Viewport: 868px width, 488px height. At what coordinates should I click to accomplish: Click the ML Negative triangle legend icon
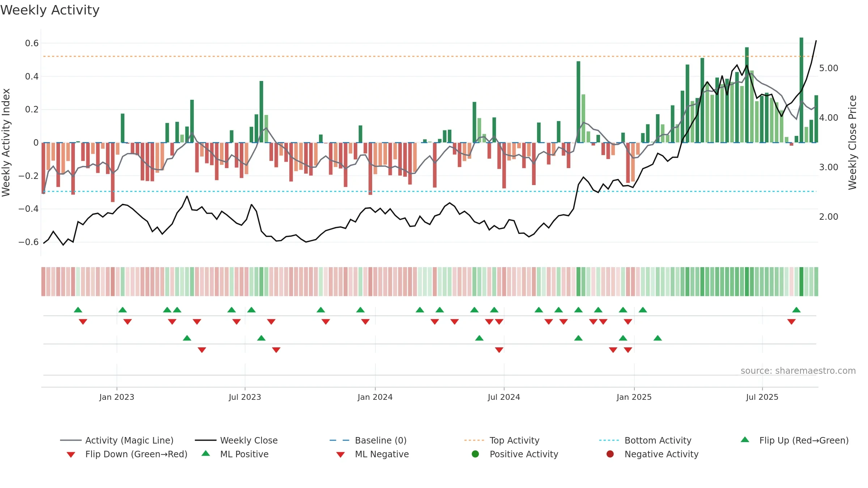point(340,455)
